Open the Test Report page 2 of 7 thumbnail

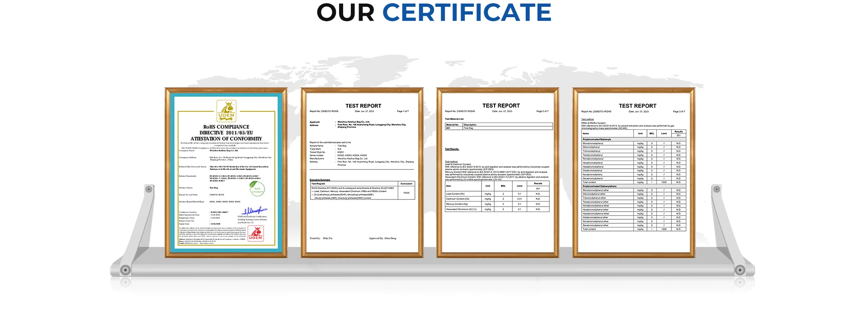point(498,173)
